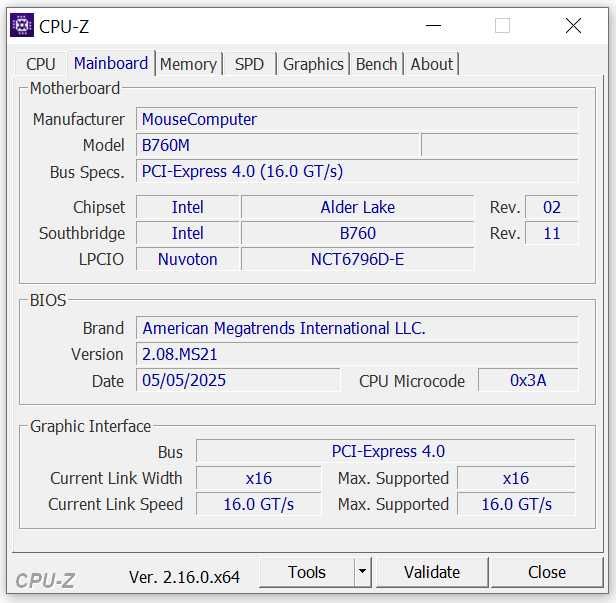This screenshot has width=616, height=603.
Task: Click the empty field beside the Model value
Action: point(499,145)
